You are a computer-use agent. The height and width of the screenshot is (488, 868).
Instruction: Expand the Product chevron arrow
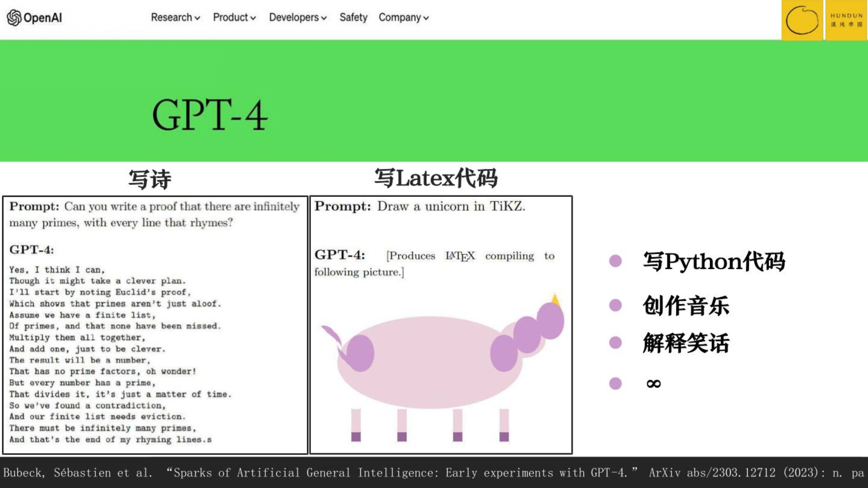pyautogui.click(x=253, y=18)
